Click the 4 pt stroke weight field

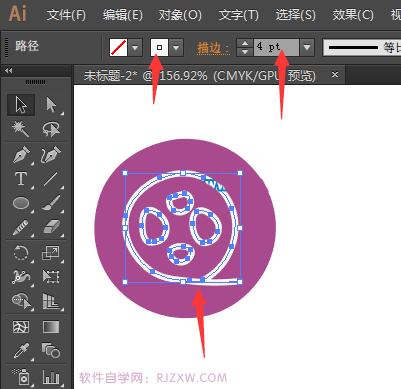click(276, 47)
